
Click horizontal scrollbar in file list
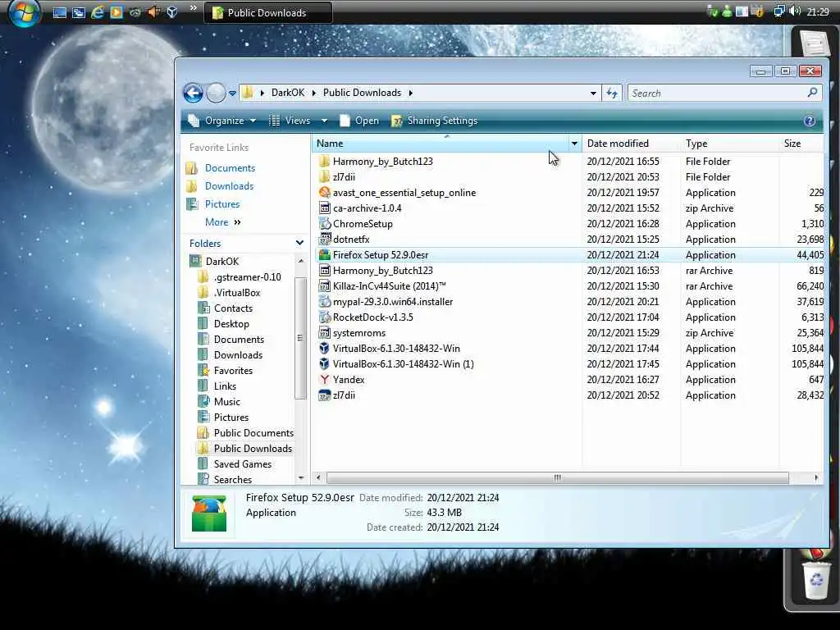pyautogui.click(x=557, y=477)
